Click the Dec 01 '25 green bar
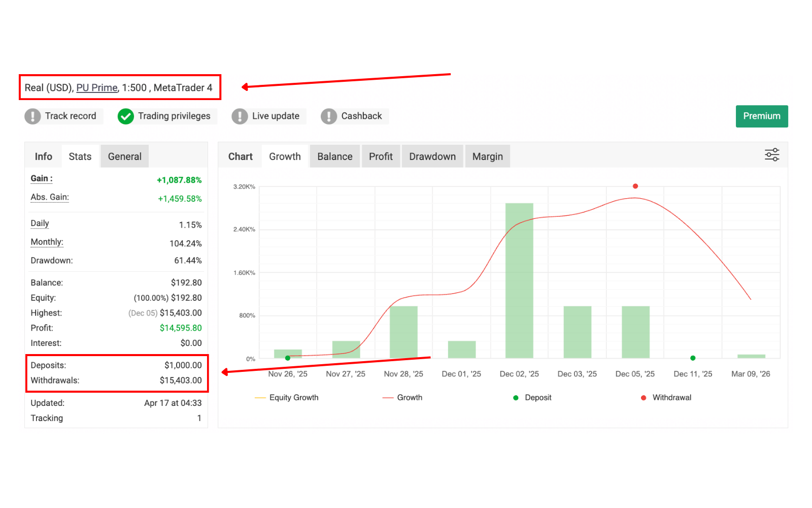This screenshot has height=508, width=812. coord(462,350)
